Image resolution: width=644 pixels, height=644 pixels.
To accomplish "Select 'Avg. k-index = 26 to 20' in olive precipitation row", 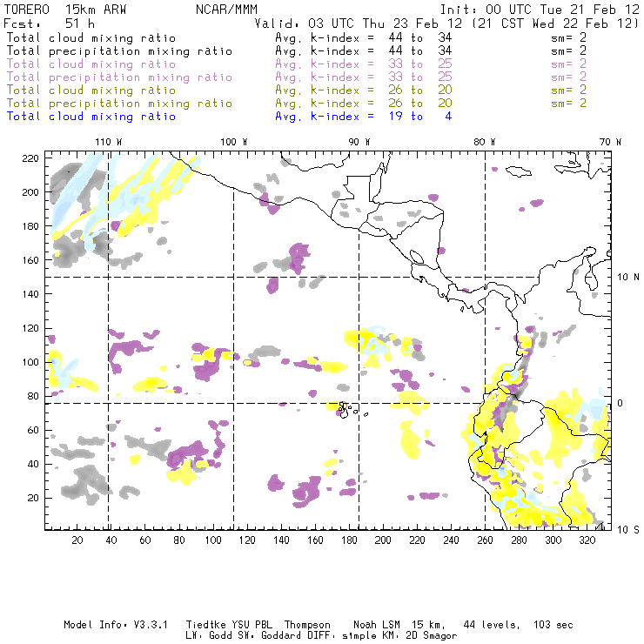I will tap(364, 104).
